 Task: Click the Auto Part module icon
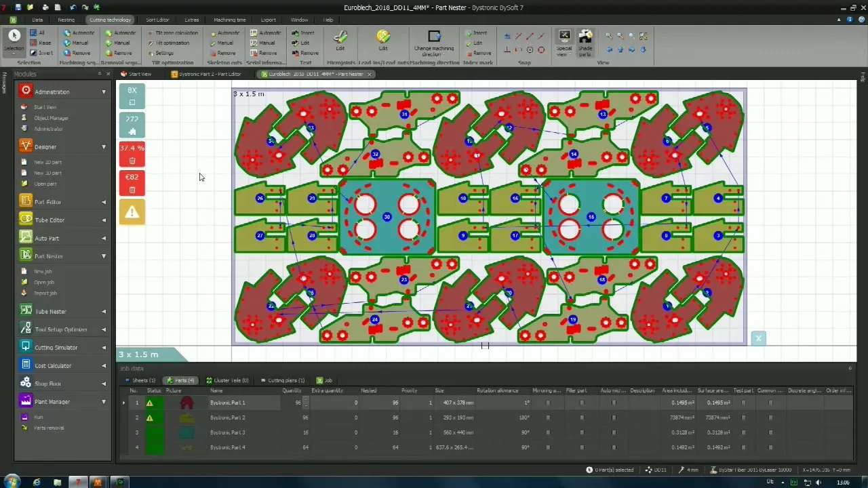[x=26, y=238]
